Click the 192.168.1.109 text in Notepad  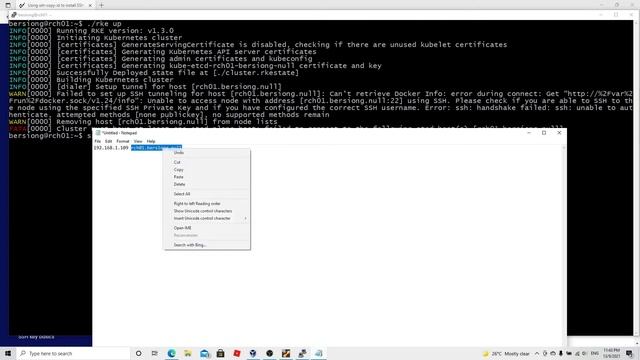[x=111, y=147]
